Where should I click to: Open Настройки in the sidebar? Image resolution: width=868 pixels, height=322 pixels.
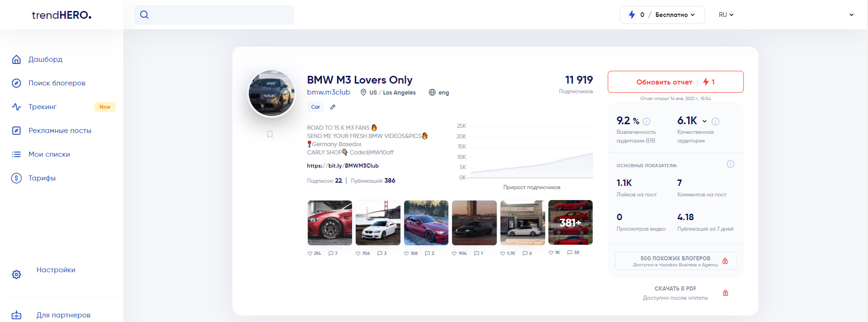coord(56,270)
